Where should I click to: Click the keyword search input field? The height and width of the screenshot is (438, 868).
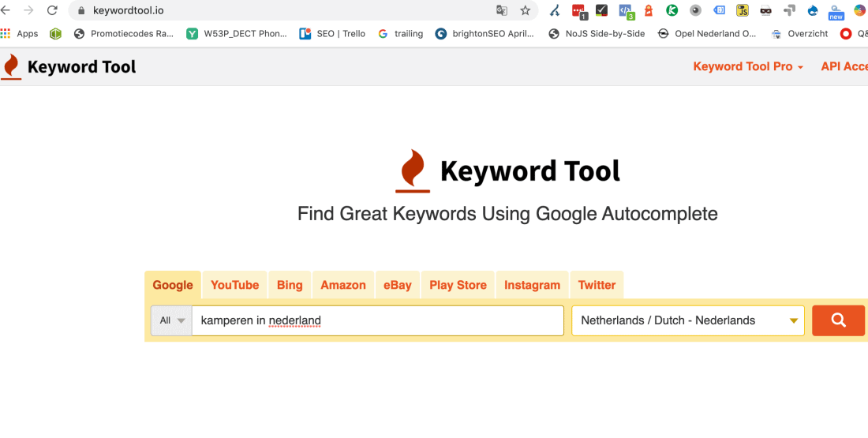pos(377,320)
